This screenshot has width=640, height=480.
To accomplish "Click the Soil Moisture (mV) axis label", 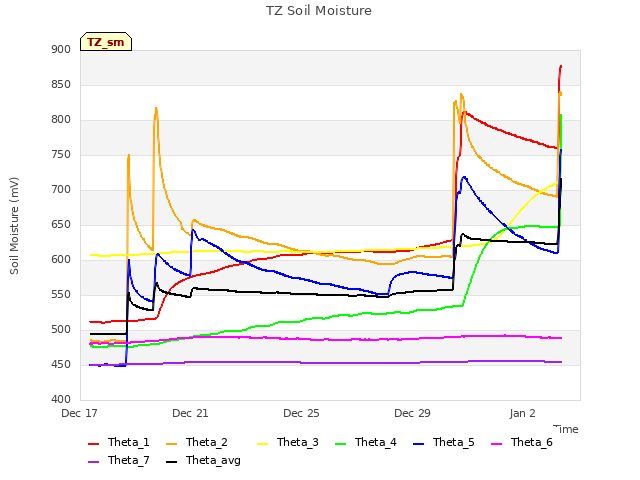I will tap(14, 226).
